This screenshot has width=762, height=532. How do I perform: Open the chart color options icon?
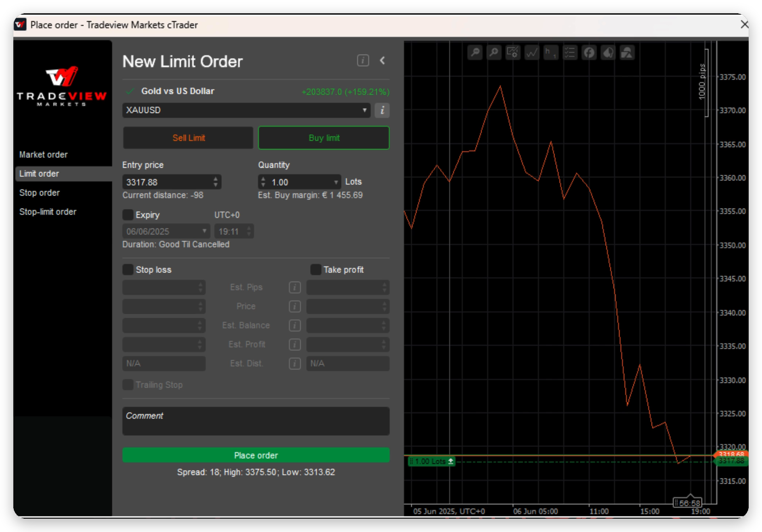pyautogui.click(x=608, y=52)
